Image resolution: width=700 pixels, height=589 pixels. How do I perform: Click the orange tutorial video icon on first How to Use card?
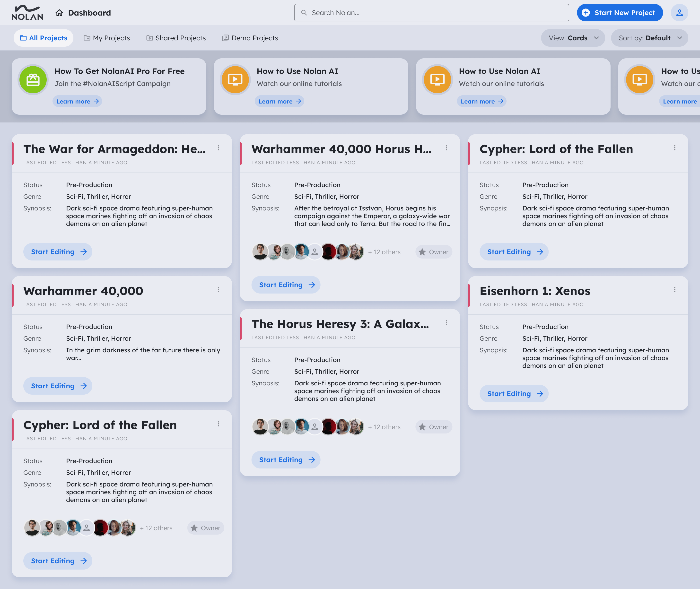coord(235,79)
